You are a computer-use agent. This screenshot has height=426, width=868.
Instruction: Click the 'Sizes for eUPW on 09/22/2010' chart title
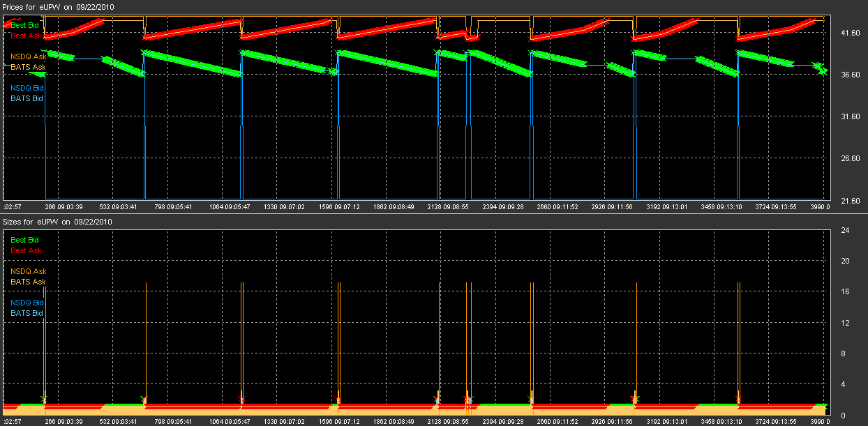click(x=59, y=221)
